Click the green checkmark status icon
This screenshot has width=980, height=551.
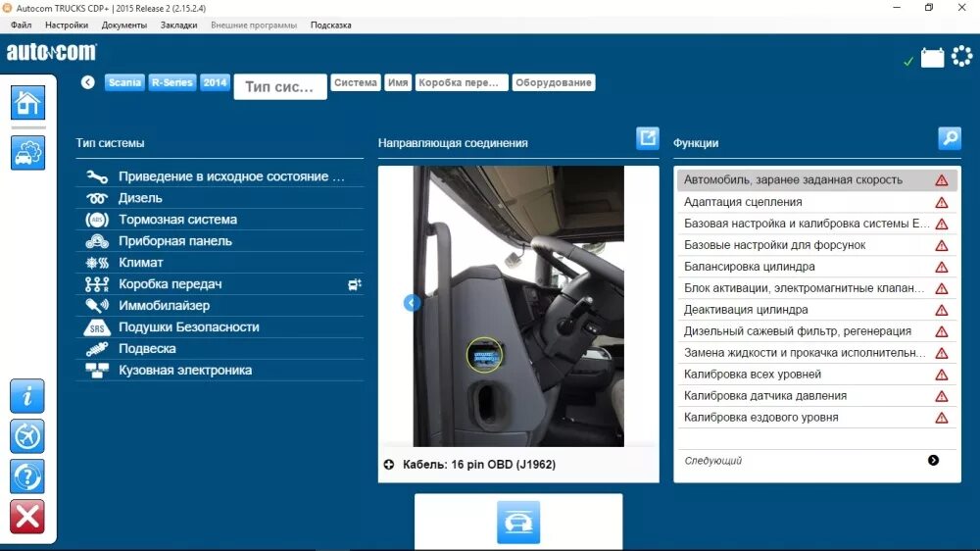click(x=908, y=61)
